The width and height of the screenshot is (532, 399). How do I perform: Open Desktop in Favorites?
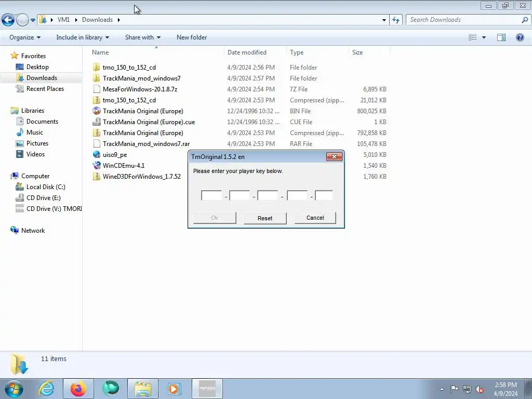click(x=37, y=67)
